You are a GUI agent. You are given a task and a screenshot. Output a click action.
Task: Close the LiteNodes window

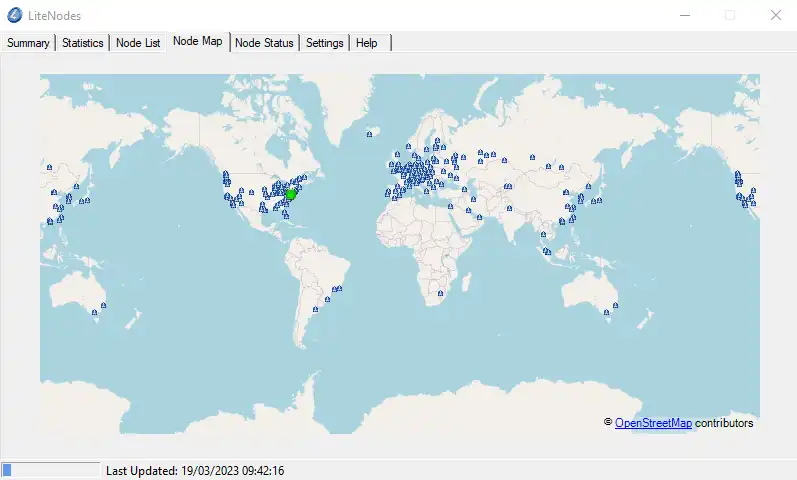pyautogui.click(x=776, y=15)
